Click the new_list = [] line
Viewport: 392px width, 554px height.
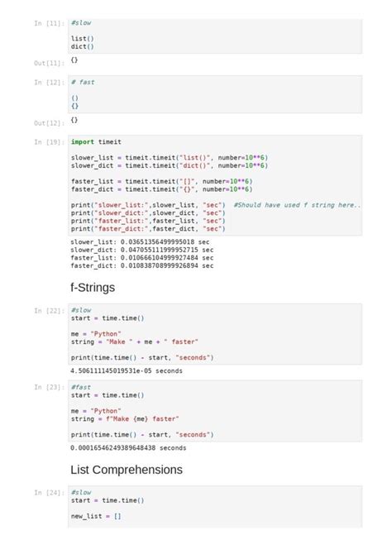point(96,516)
